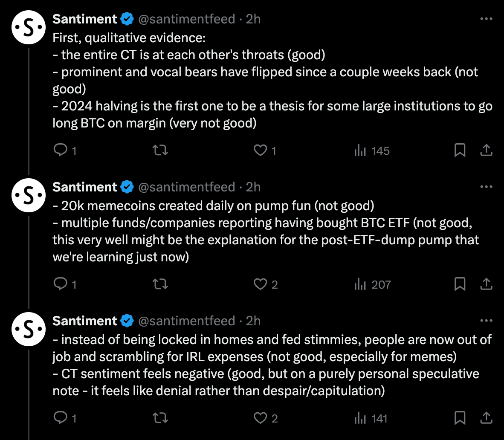Click Santiment's blue verified badge

point(127,19)
